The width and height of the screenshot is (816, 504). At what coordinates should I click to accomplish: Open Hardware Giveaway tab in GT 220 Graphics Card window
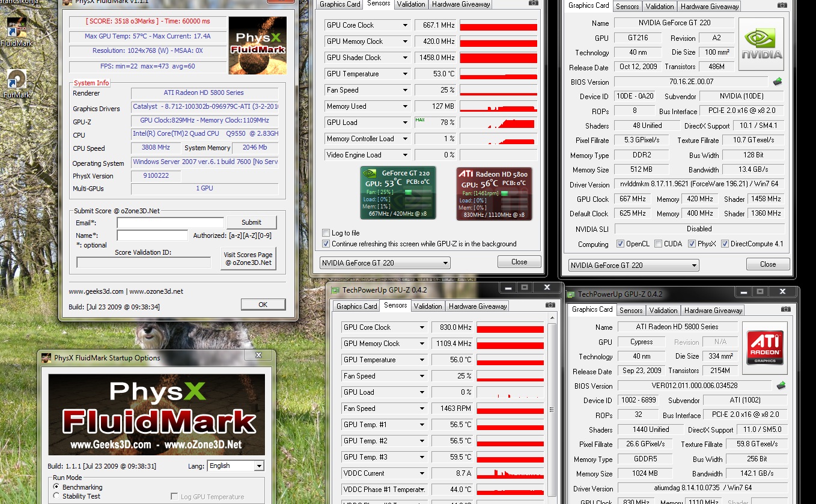[x=709, y=7]
